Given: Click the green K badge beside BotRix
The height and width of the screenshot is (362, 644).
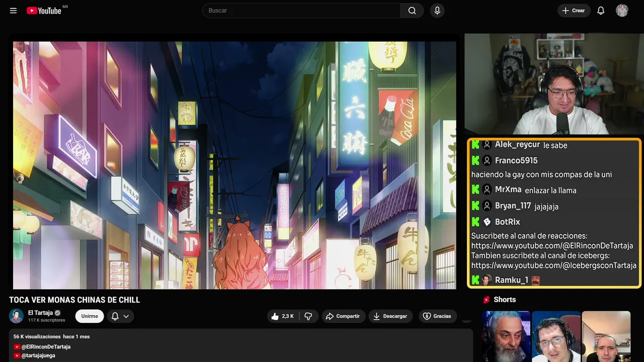Looking at the screenshot, I should tap(475, 222).
